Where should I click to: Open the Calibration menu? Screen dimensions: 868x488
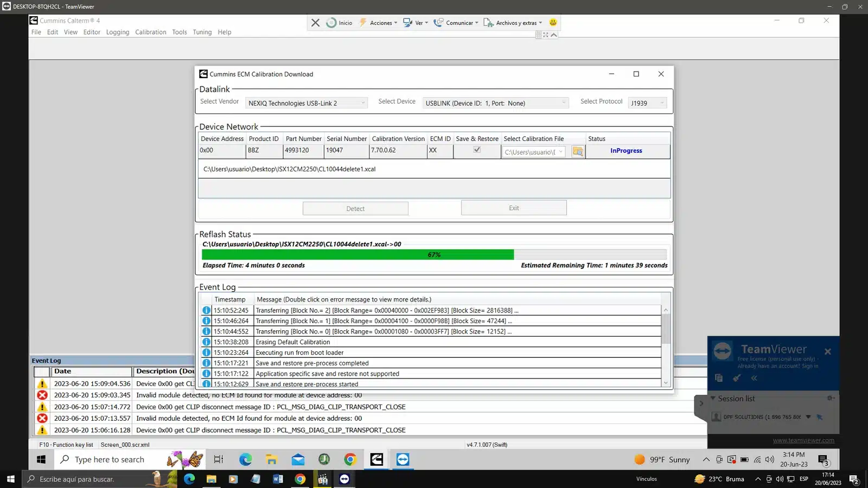coord(150,32)
